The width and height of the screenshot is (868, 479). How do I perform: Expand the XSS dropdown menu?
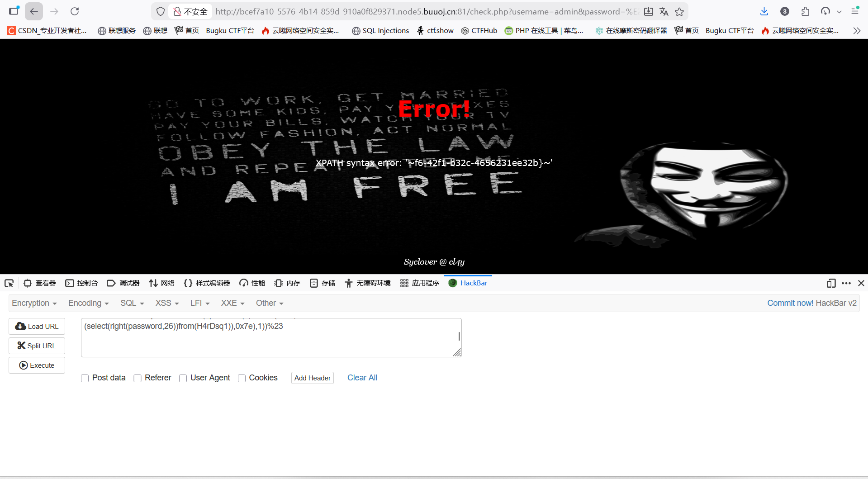[167, 303]
